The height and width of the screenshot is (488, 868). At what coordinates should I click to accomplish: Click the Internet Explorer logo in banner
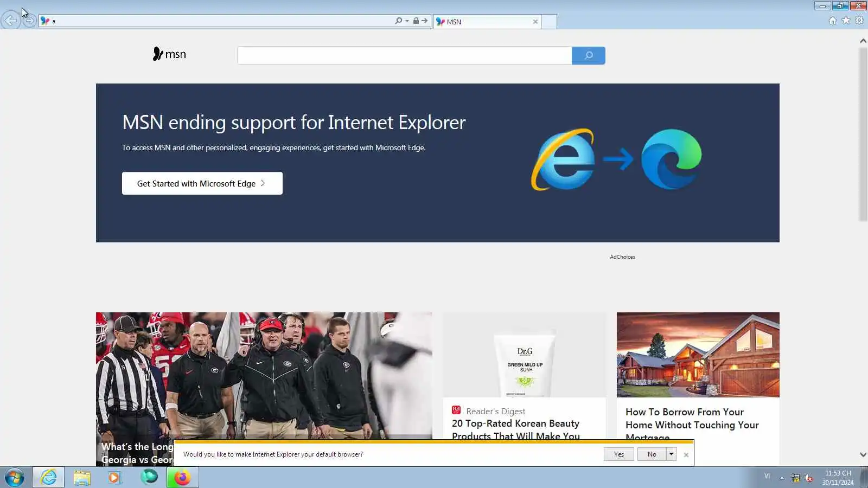click(563, 159)
